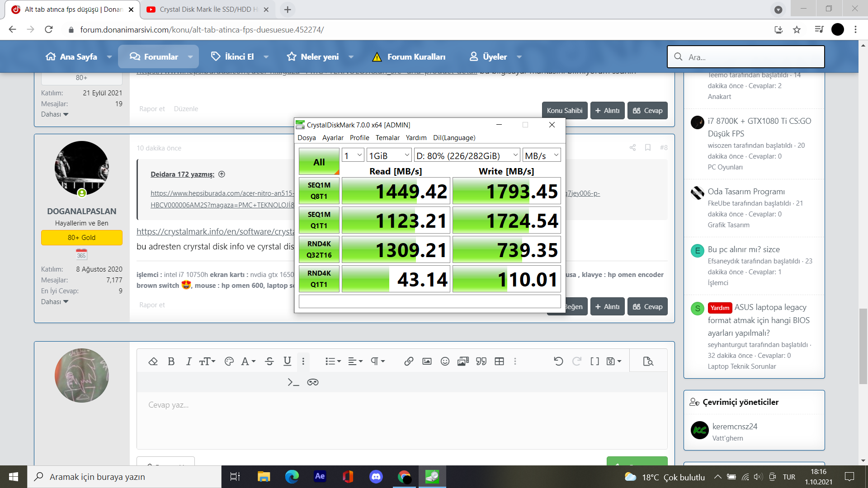Screen dimensions: 868x488
Task: Switch to Crystal Disk Mark YouTube tab
Action: click(x=208, y=9)
